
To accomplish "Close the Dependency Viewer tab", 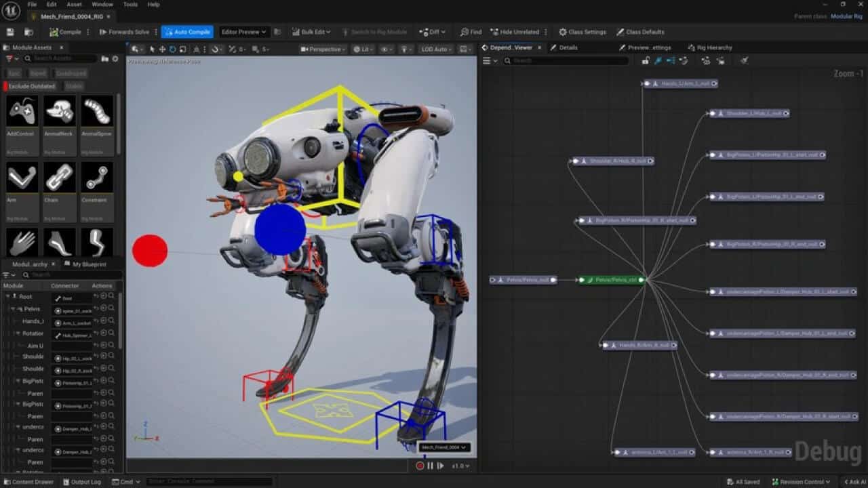I will coord(540,47).
